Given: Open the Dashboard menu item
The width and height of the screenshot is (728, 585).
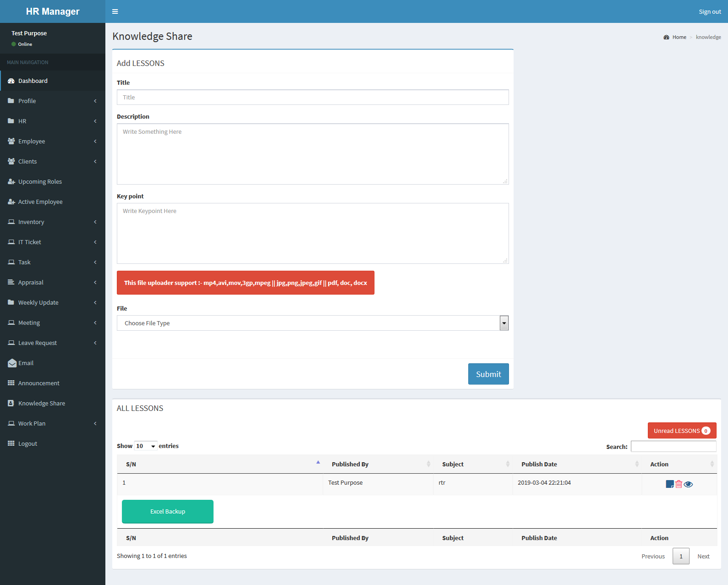Looking at the screenshot, I should 33,81.
